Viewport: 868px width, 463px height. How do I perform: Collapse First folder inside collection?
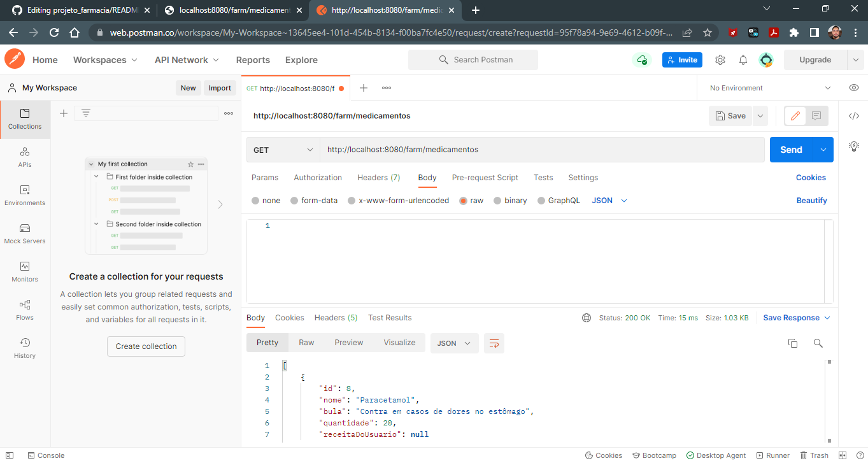point(96,177)
